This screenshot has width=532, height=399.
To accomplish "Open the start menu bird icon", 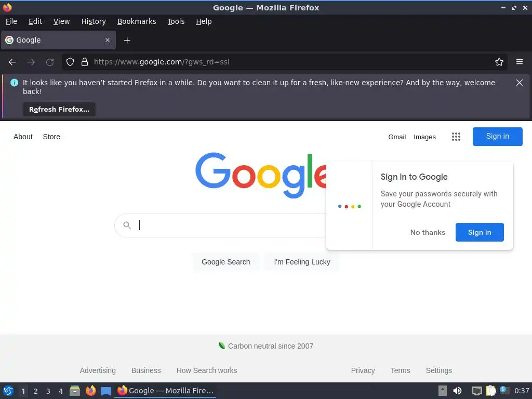I will (8, 391).
